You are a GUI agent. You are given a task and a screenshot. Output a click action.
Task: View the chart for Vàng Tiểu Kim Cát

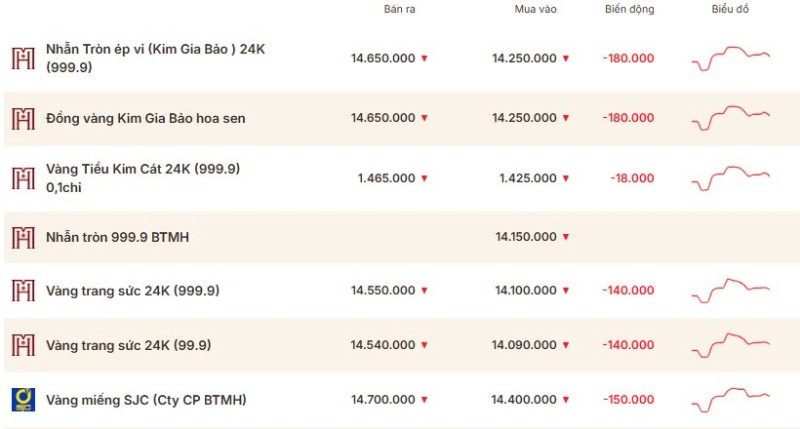click(x=731, y=178)
